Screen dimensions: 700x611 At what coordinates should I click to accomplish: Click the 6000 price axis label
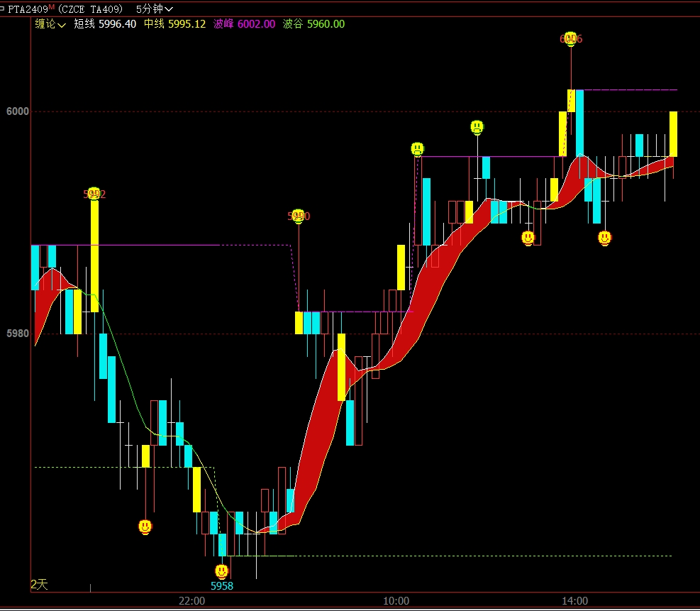16,111
